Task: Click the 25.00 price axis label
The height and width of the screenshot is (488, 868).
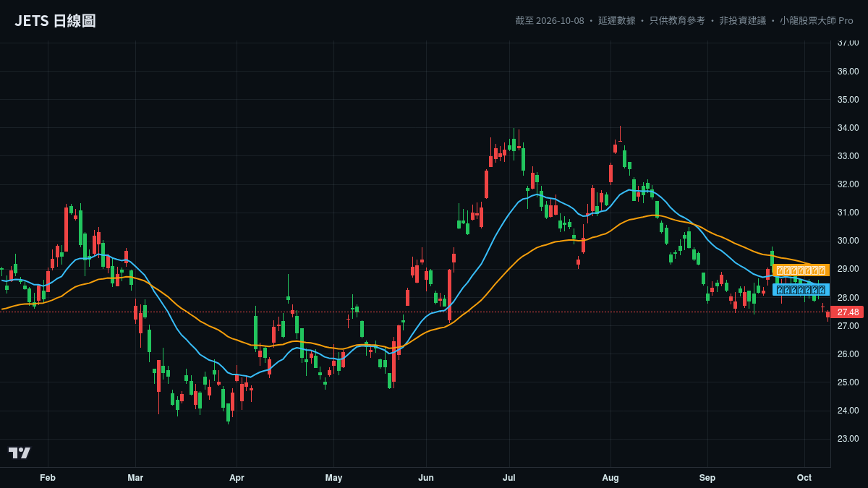Action: (x=848, y=382)
